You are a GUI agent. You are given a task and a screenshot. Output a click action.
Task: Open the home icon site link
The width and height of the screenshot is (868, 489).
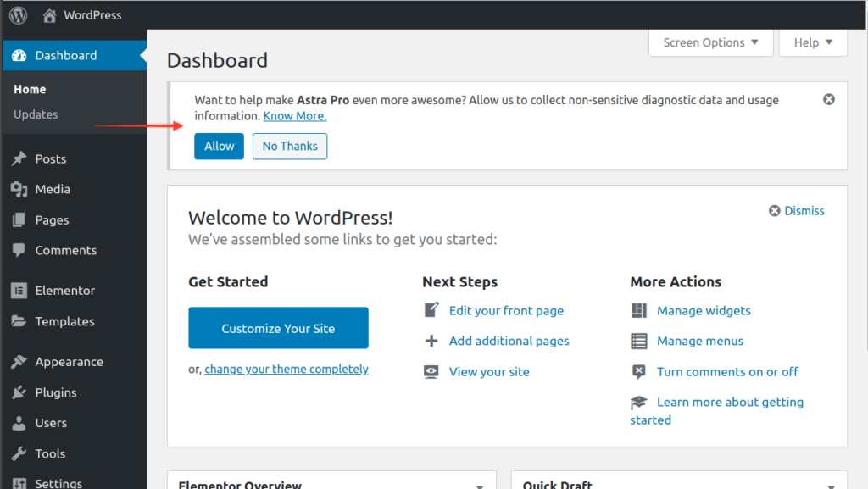pos(49,15)
